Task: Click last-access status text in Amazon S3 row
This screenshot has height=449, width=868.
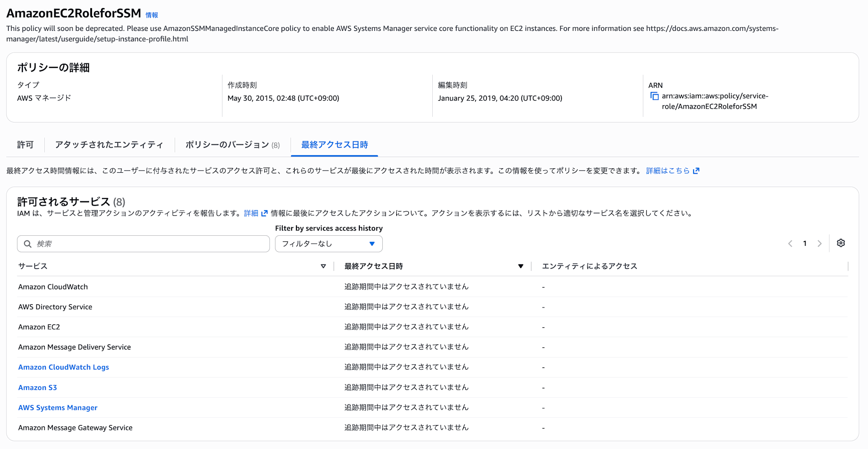Action: (x=407, y=387)
